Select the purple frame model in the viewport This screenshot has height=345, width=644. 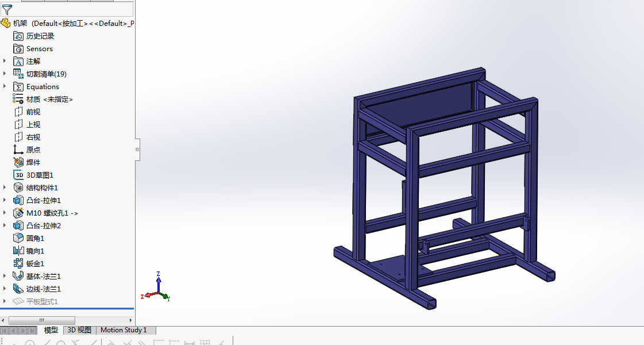click(444, 189)
